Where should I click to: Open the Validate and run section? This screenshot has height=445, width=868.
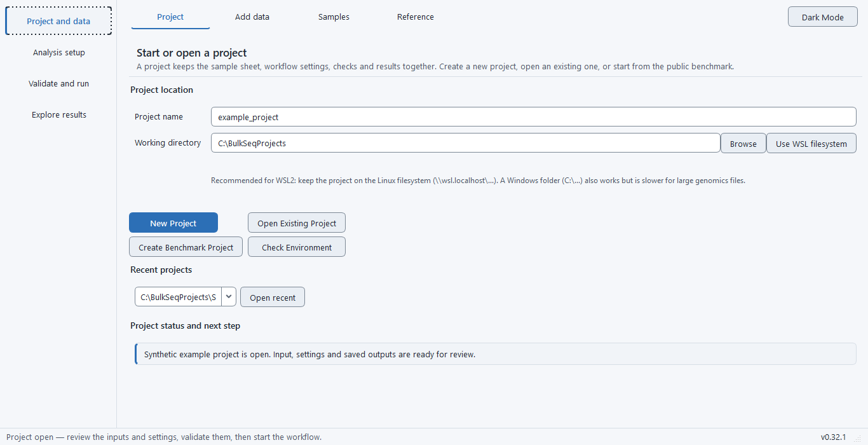58,83
